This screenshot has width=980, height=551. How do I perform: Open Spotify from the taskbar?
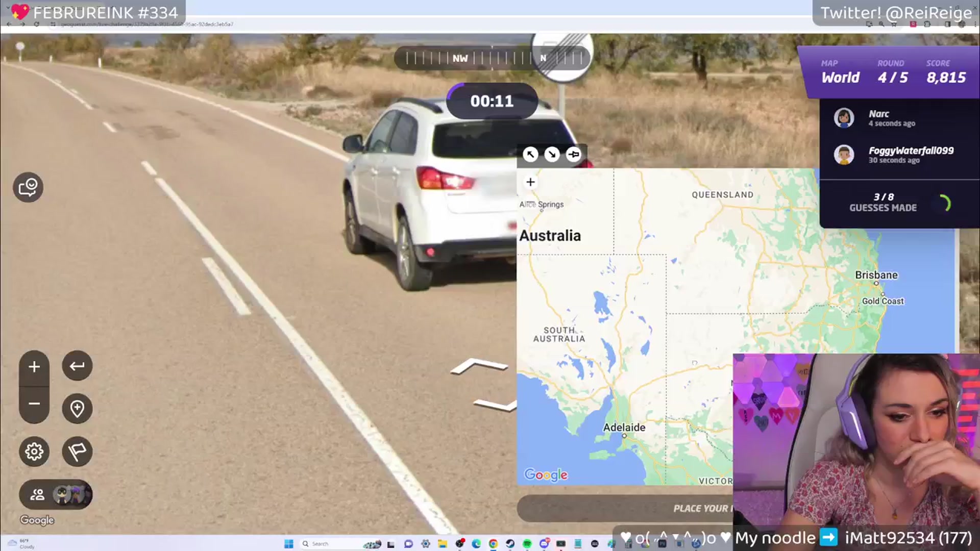point(527,544)
